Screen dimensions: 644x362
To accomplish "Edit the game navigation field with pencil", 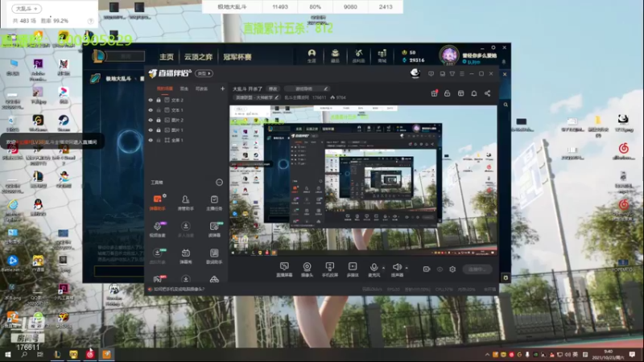I will (x=307, y=88).
